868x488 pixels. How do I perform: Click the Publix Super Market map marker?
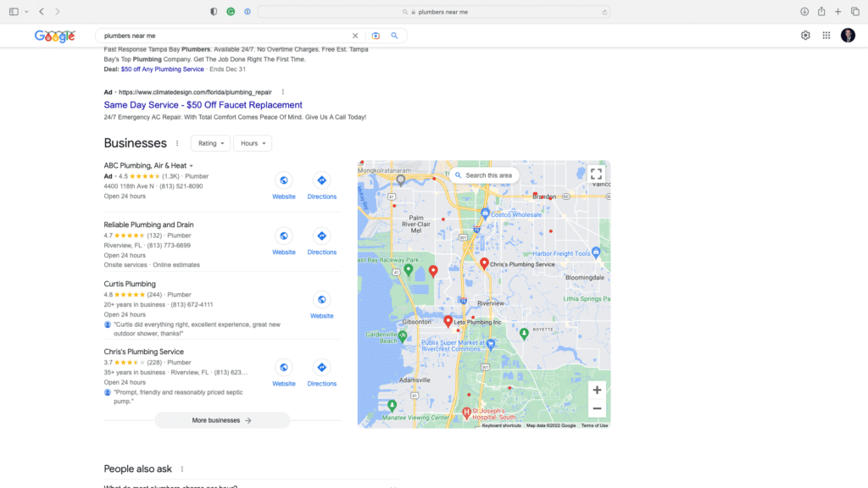coord(491,344)
